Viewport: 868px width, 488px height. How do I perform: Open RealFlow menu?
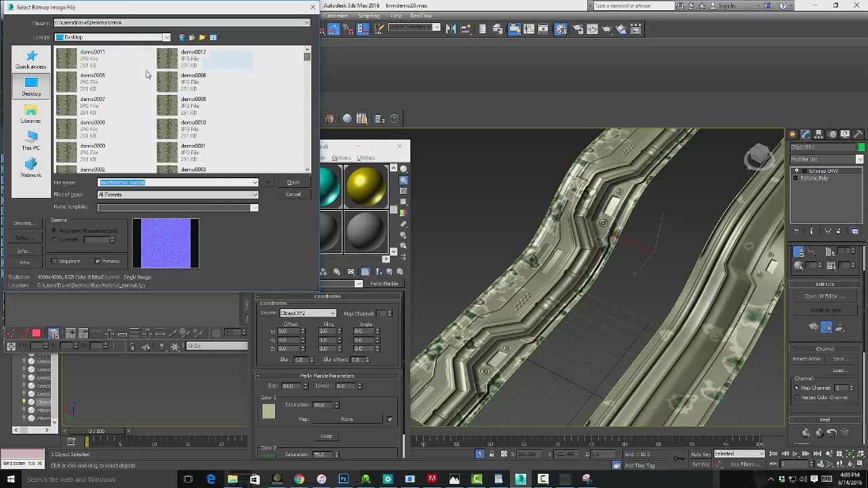pyautogui.click(x=421, y=16)
